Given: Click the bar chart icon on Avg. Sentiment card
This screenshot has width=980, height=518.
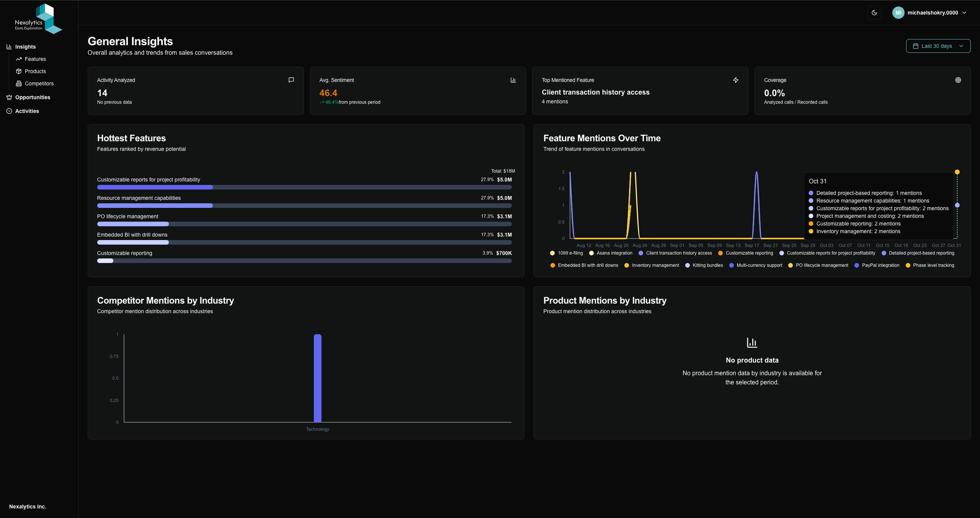Looking at the screenshot, I should click(513, 80).
